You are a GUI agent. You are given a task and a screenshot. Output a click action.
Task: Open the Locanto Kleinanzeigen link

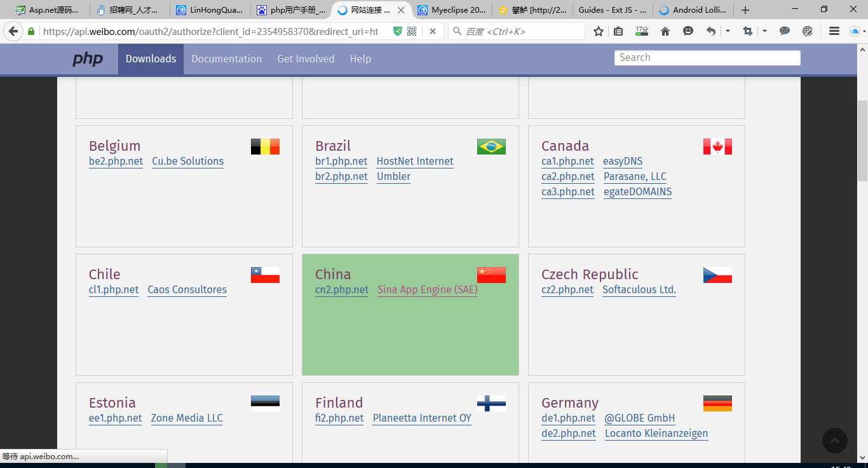pyautogui.click(x=656, y=434)
